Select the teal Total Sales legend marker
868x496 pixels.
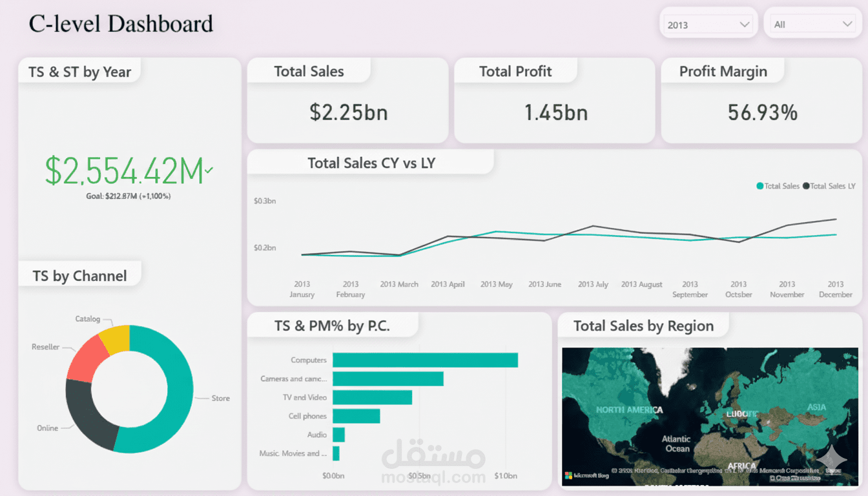pos(760,186)
